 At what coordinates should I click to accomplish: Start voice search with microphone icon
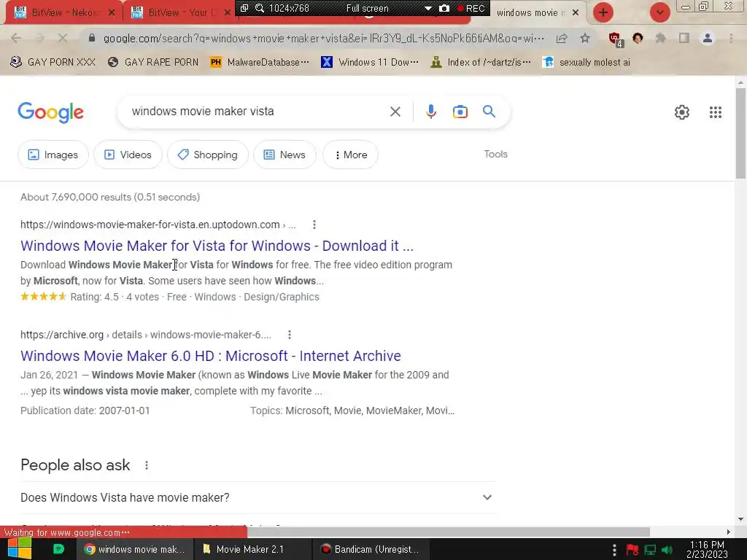pos(430,112)
